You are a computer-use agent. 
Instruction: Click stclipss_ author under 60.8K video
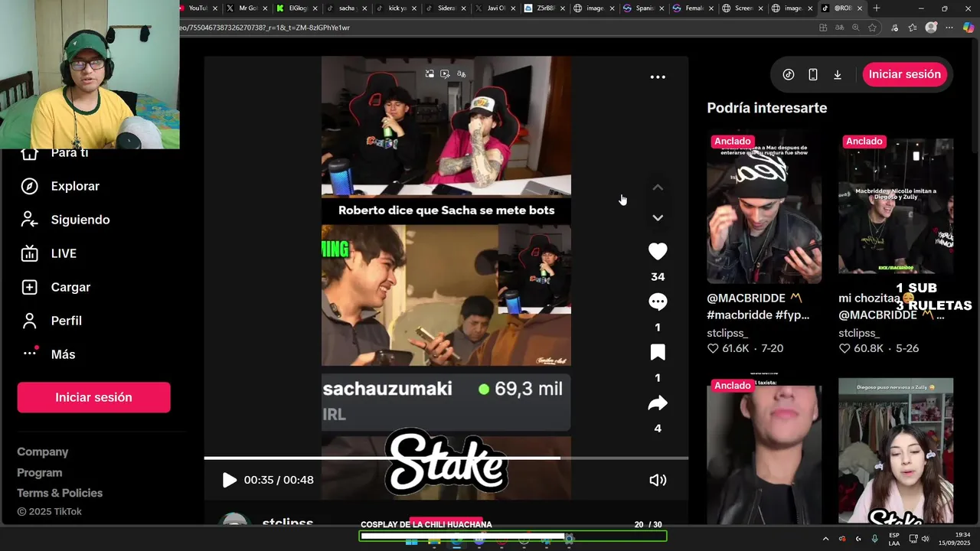(x=859, y=333)
